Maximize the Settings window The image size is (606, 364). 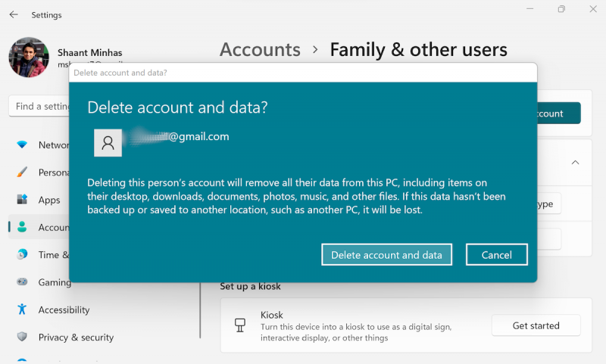click(561, 10)
